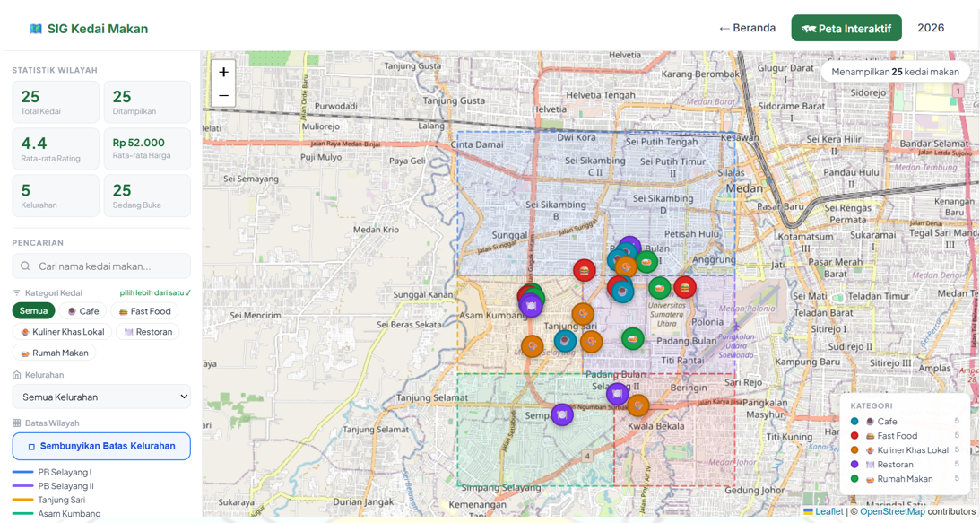The height and width of the screenshot is (523, 980).
Task: Click Kuliner Khas Lokal in the Kategori legend
Action: 905,450
